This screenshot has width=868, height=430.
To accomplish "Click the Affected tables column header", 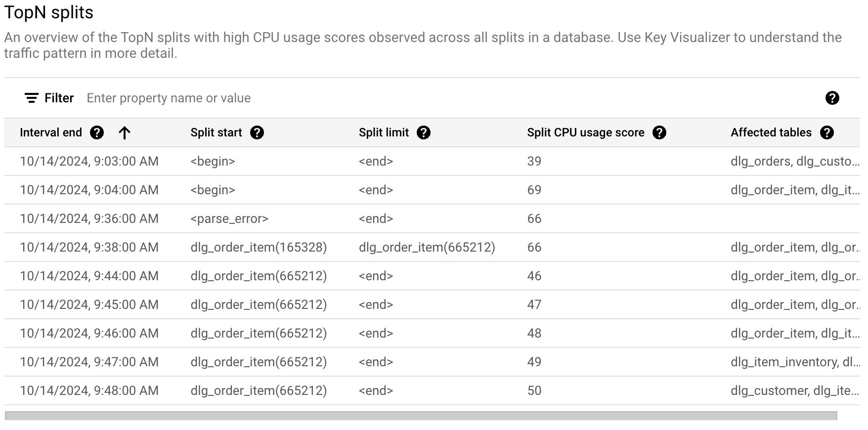I will 771,132.
